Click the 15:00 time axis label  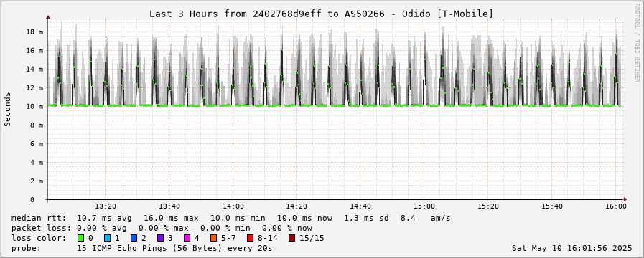pyautogui.click(x=424, y=206)
